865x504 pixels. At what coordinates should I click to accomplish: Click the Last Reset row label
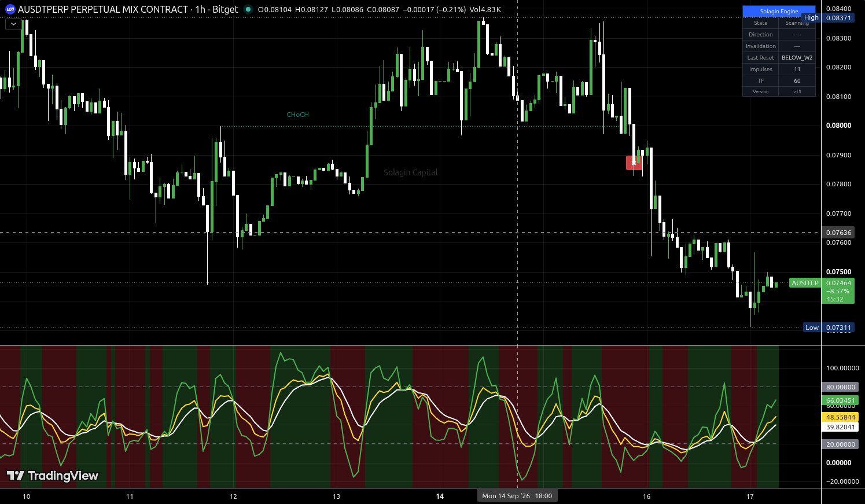(x=761, y=58)
